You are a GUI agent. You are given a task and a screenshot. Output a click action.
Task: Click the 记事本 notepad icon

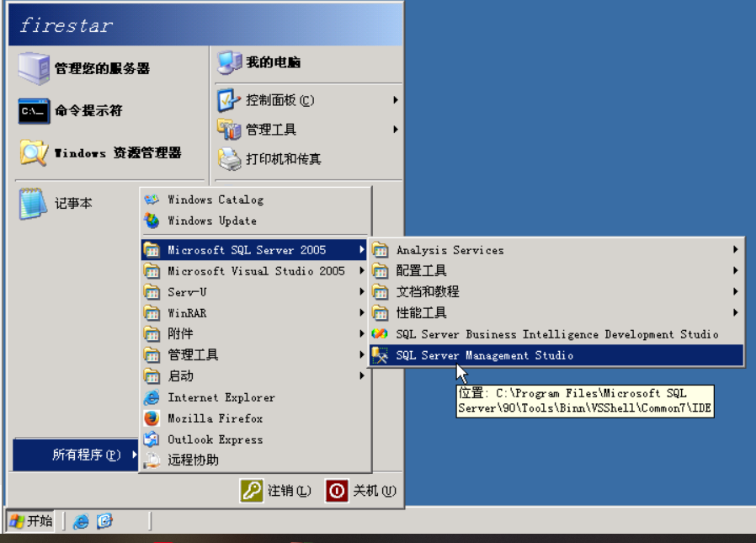(33, 204)
